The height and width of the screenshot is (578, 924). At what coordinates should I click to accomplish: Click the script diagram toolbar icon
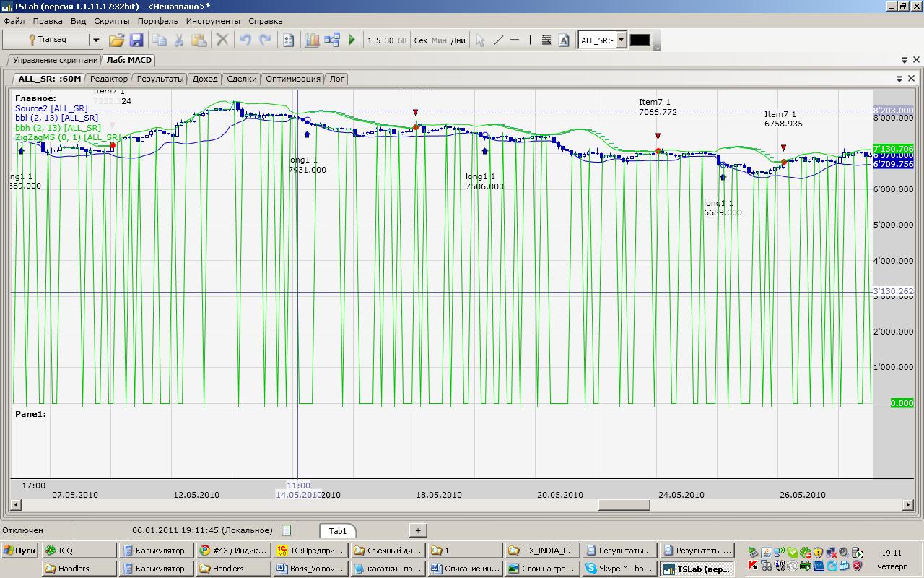[x=332, y=40]
